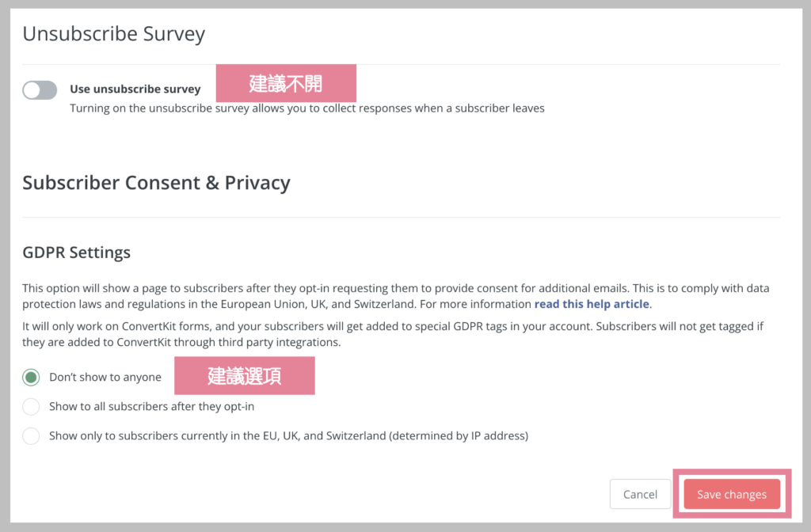Click the Unsubscribe Survey heading
Screen dimensions: 811x532
tap(114, 34)
